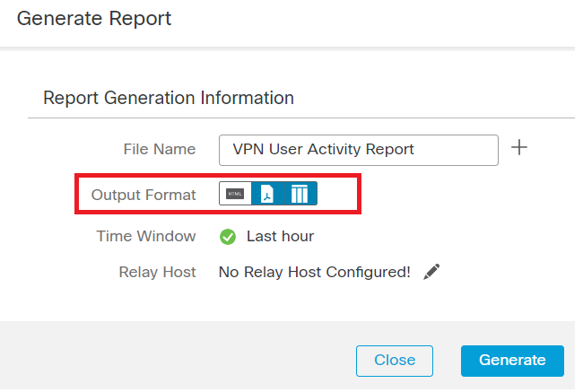Click the Close button
This screenshot has width=583, height=392.
coord(395,361)
